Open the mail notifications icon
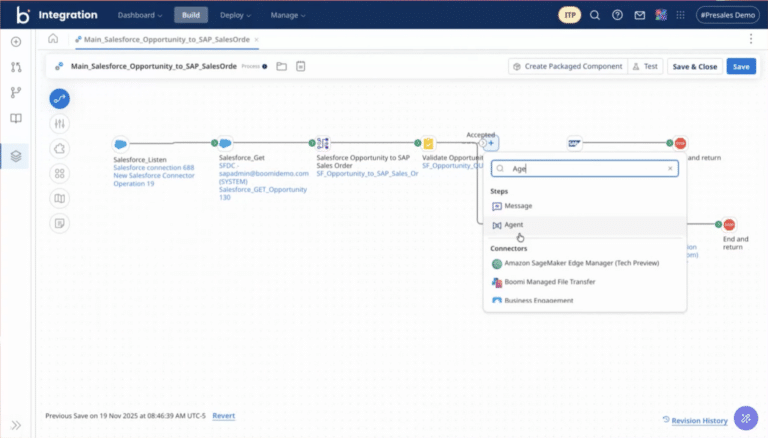 tap(639, 15)
